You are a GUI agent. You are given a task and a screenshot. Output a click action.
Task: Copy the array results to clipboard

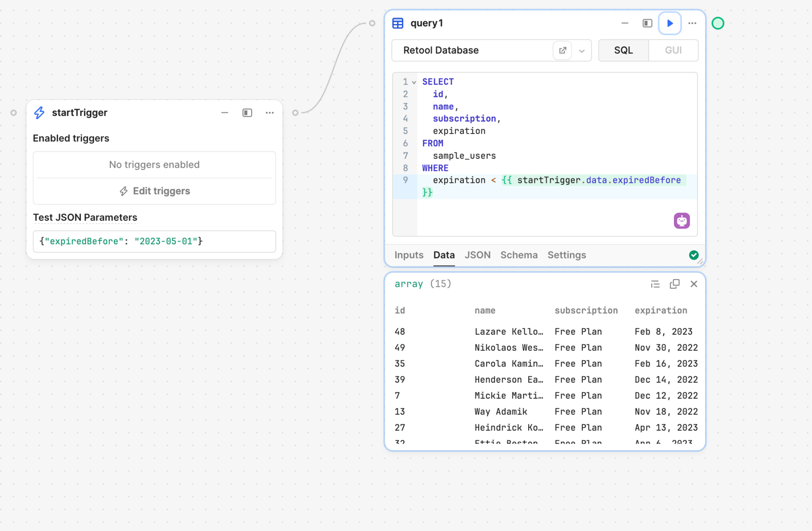coord(674,284)
